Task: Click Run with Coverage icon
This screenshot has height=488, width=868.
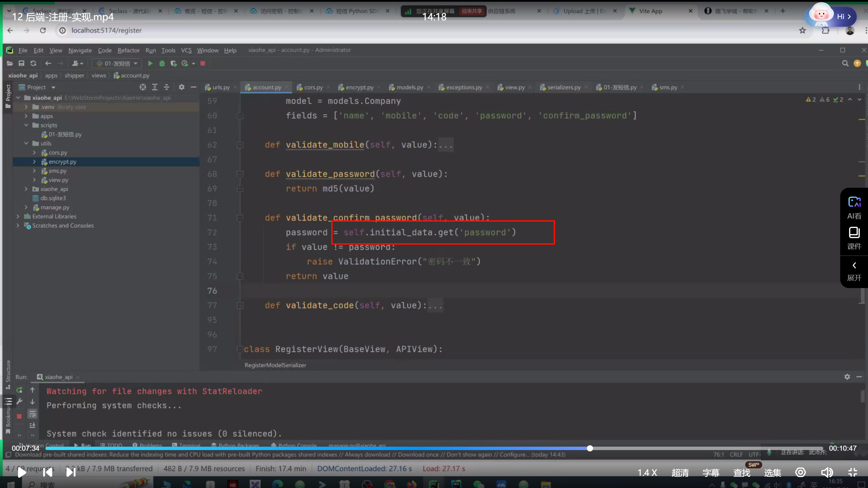Action: (x=173, y=63)
